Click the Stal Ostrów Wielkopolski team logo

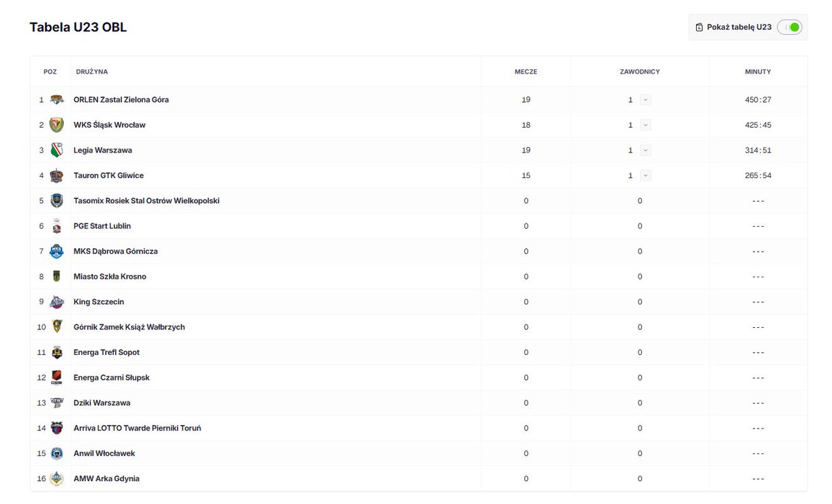(57, 201)
